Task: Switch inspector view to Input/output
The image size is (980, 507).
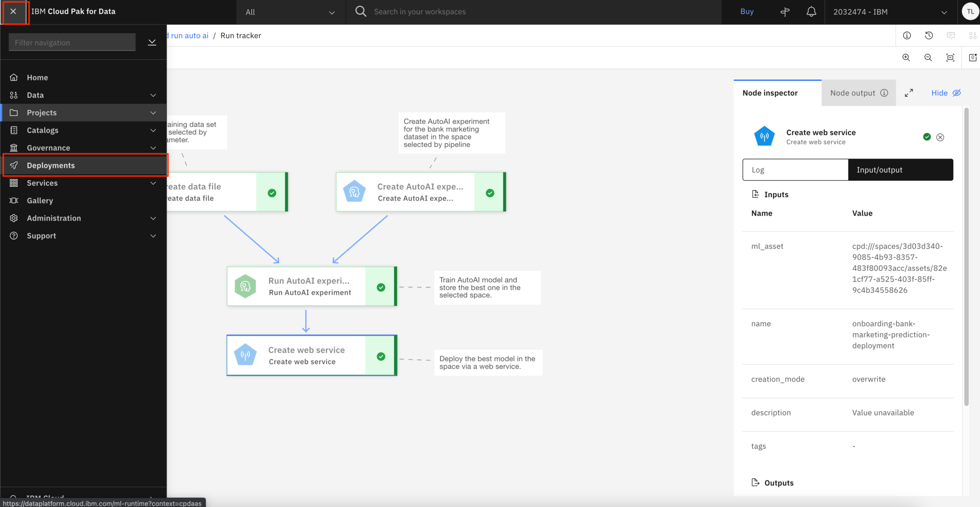Action: [x=901, y=169]
